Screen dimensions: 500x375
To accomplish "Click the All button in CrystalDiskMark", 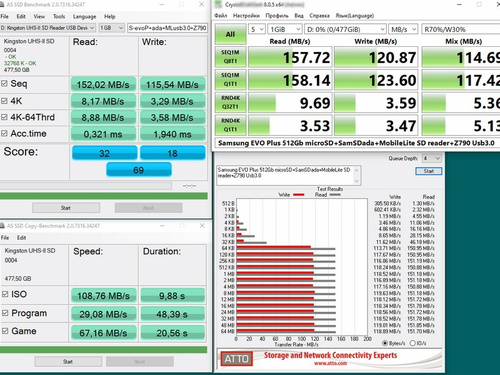I will 230,34.
